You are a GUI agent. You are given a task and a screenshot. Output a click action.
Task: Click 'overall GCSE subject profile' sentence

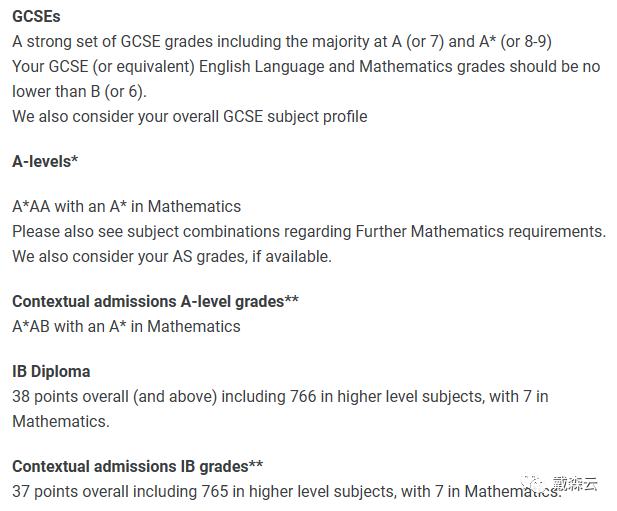(190, 117)
